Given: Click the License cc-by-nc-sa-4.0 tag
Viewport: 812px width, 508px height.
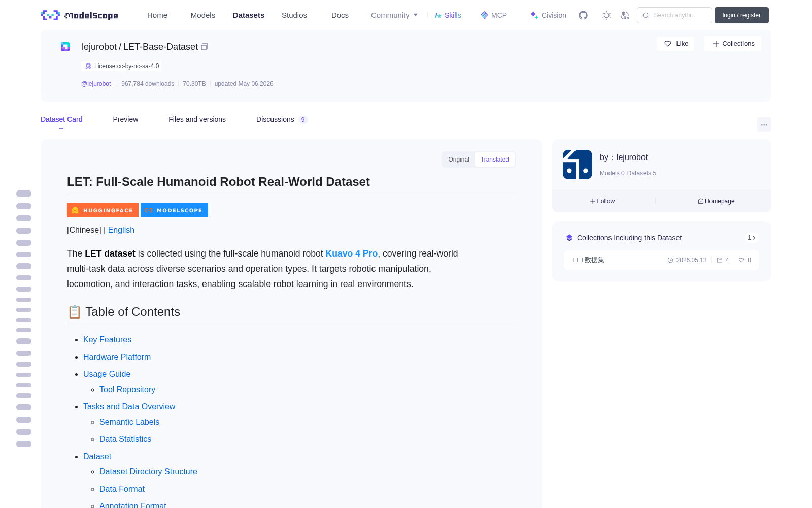Looking at the screenshot, I should [x=122, y=66].
